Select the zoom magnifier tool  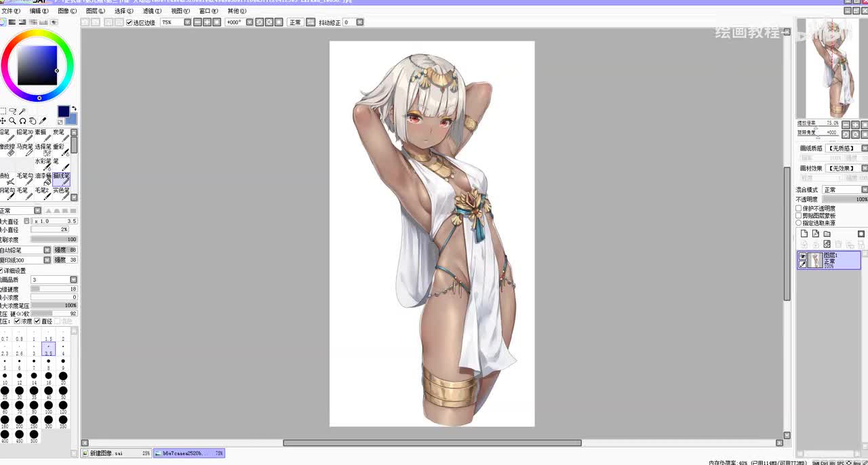(12, 121)
